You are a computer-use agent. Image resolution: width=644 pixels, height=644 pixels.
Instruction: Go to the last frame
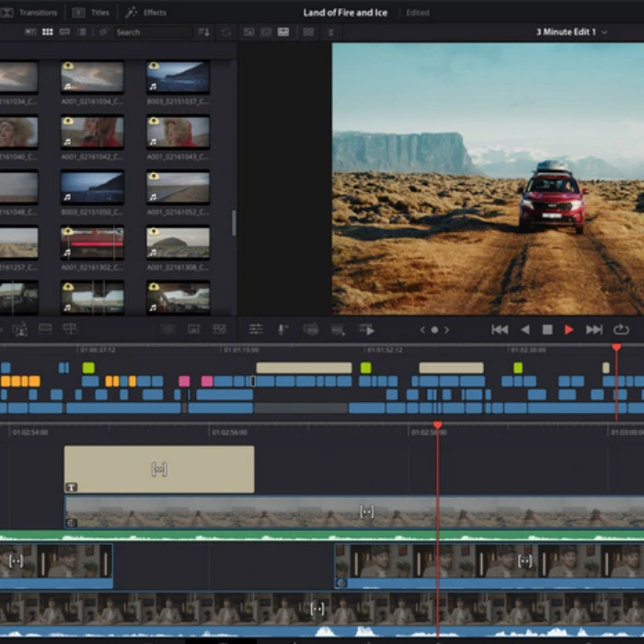point(594,329)
